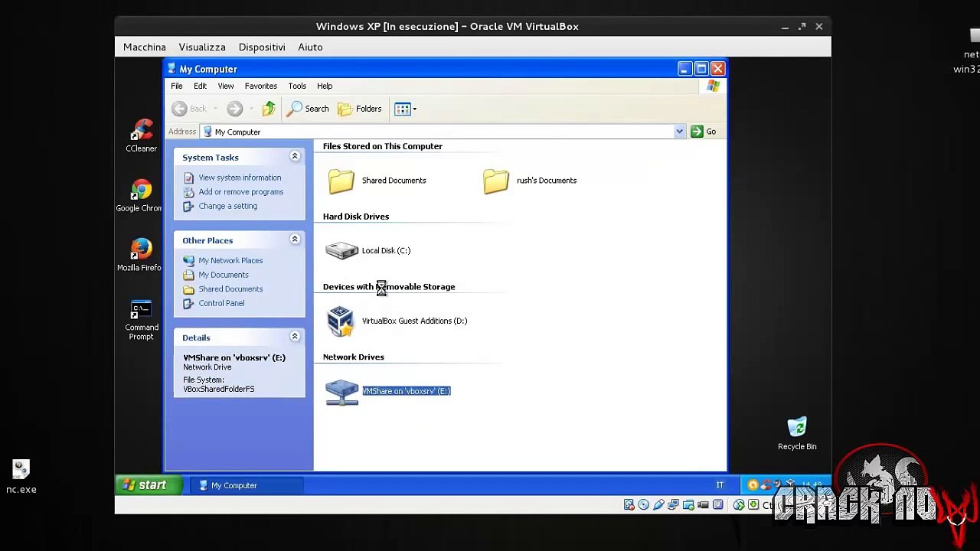Open the Tools menu
This screenshot has height=551, width=980.
tap(297, 86)
